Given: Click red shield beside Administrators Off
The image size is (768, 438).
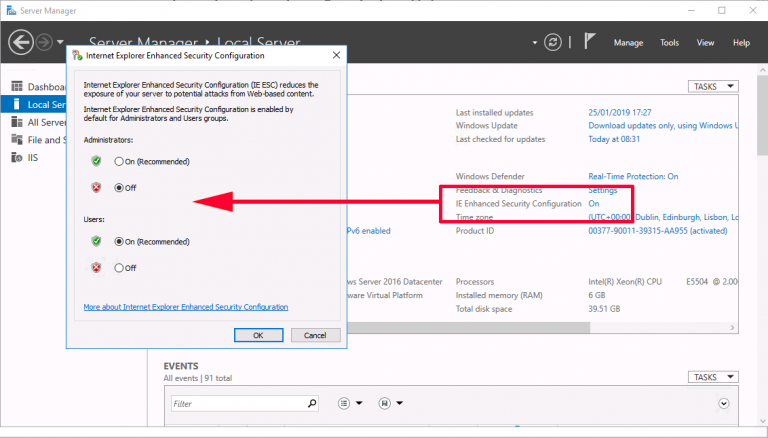Looking at the screenshot, I should (96, 187).
